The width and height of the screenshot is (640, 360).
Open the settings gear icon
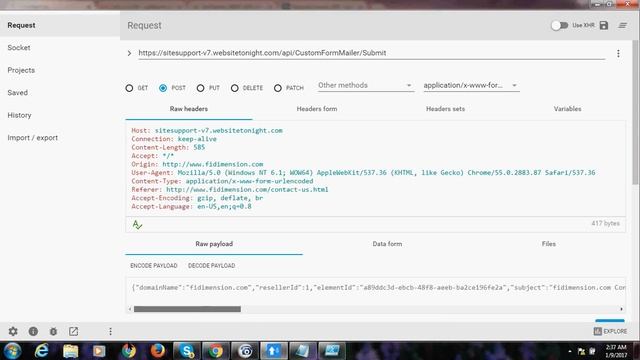(13, 331)
